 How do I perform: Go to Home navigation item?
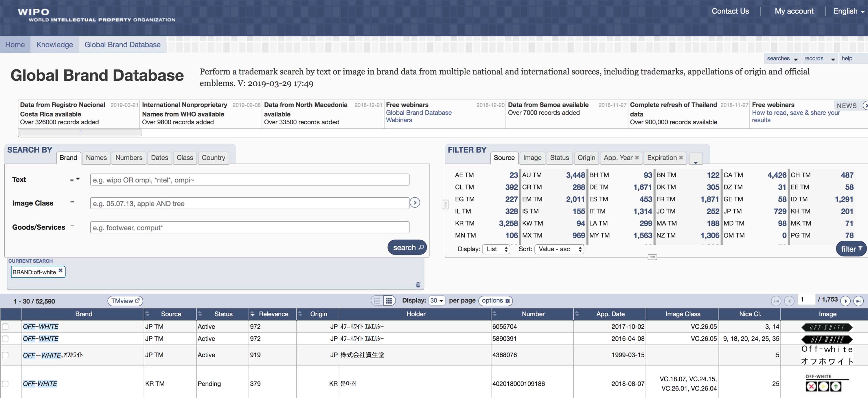tap(15, 45)
